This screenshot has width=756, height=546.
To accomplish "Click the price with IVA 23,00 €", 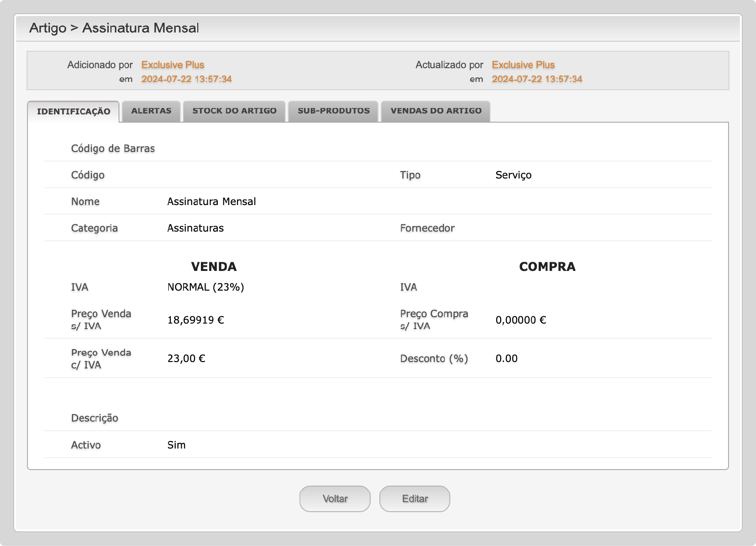I will [186, 358].
